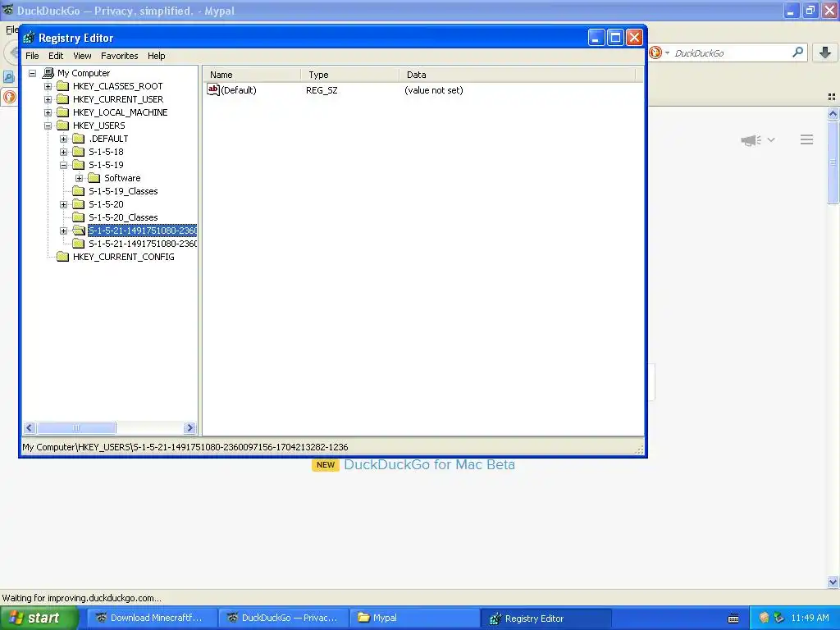Open the View menu in Registry Editor
840x630 pixels.
pyautogui.click(x=82, y=56)
